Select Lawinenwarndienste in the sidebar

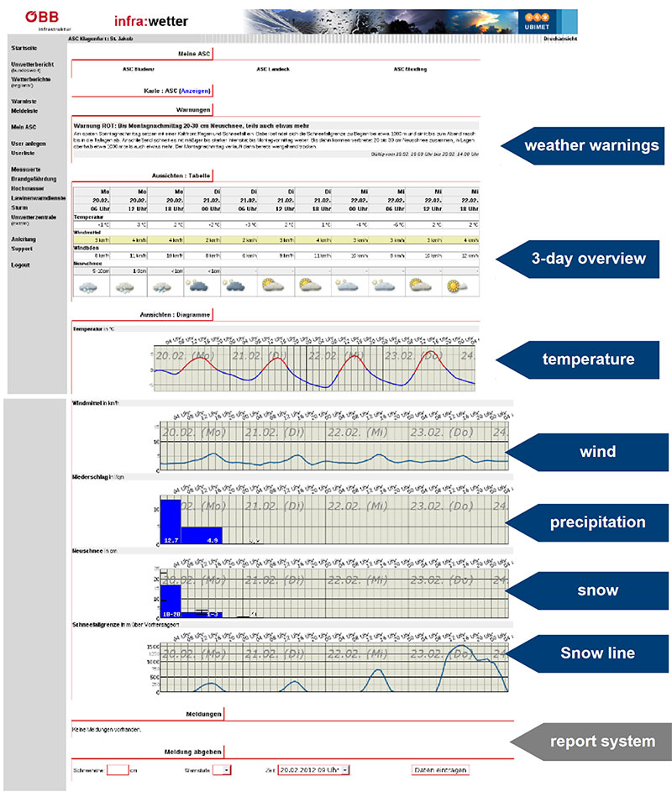pyautogui.click(x=35, y=197)
